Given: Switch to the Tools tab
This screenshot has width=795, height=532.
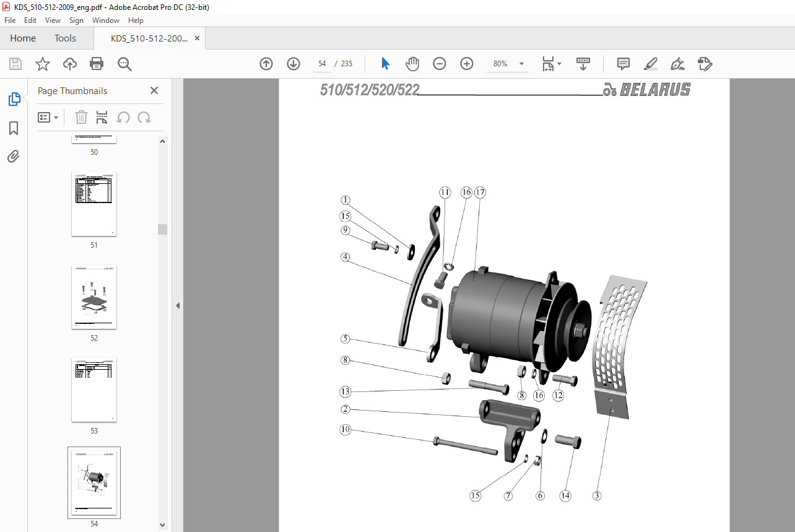Looking at the screenshot, I should 65,38.
